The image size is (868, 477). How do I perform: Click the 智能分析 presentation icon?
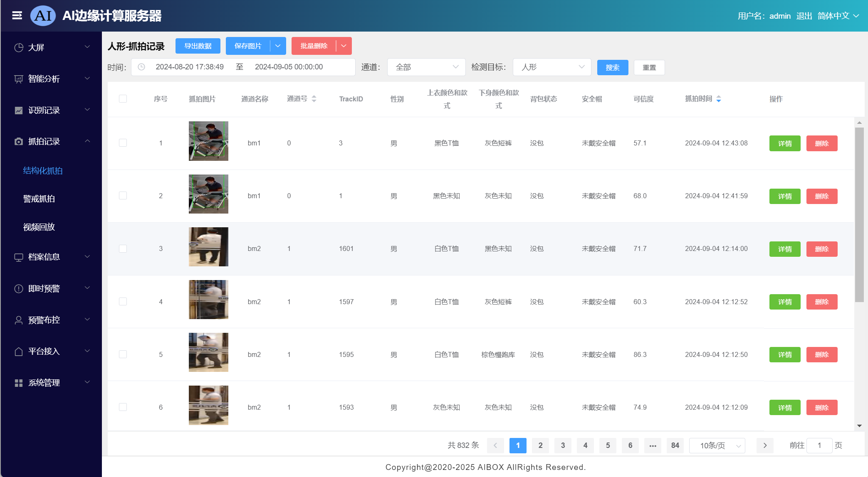19,79
